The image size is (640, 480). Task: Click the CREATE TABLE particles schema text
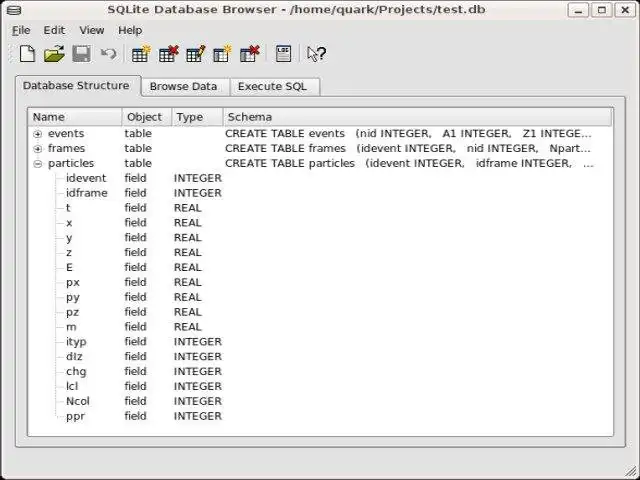pyautogui.click(x=409, y=163)
